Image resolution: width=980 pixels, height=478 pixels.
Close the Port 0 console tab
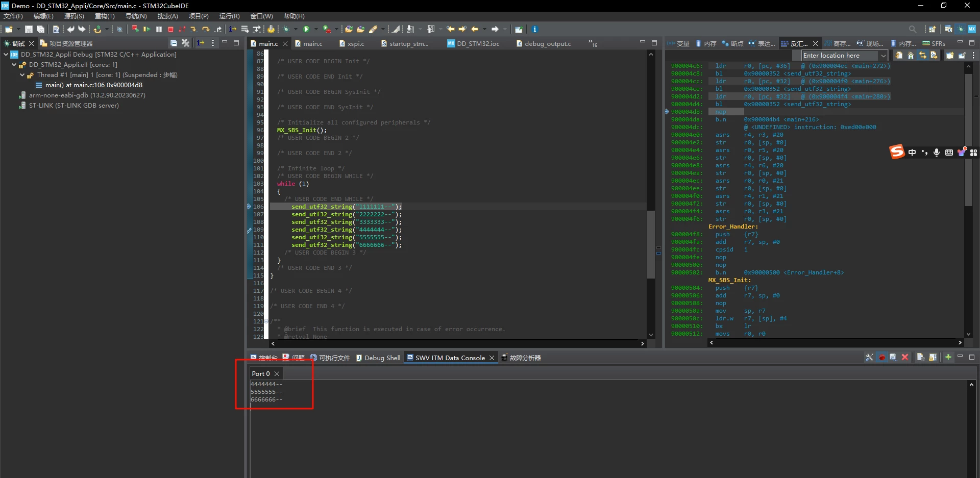277,373
